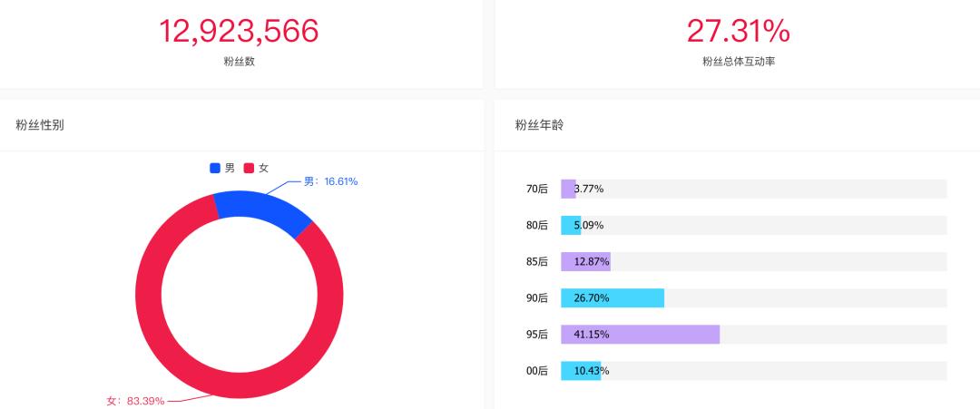Click the 27.31% interaction rate figure
The image size is (980, 409).
click(x=738, y=31)
